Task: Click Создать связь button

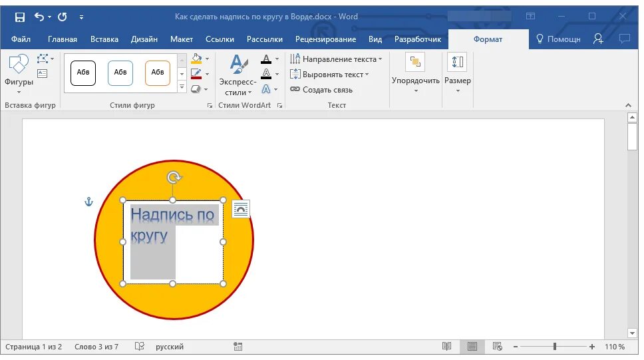Action: [321, 90]
